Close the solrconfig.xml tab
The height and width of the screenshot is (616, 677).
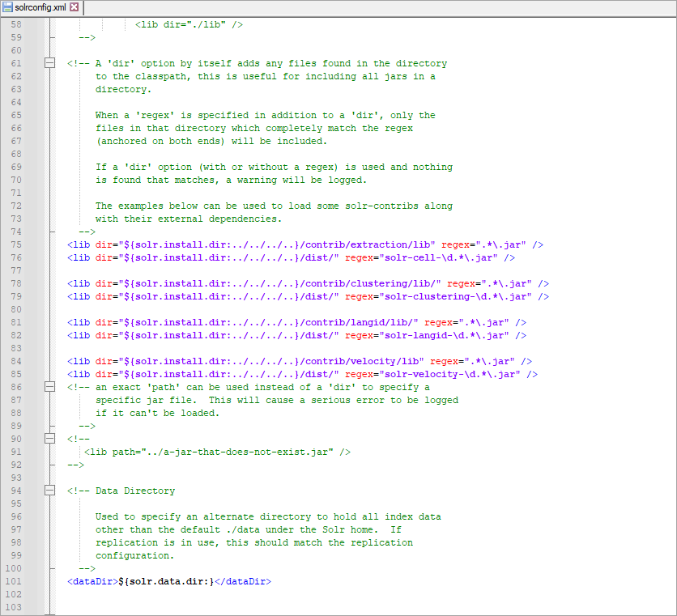[x=75, y=7]
